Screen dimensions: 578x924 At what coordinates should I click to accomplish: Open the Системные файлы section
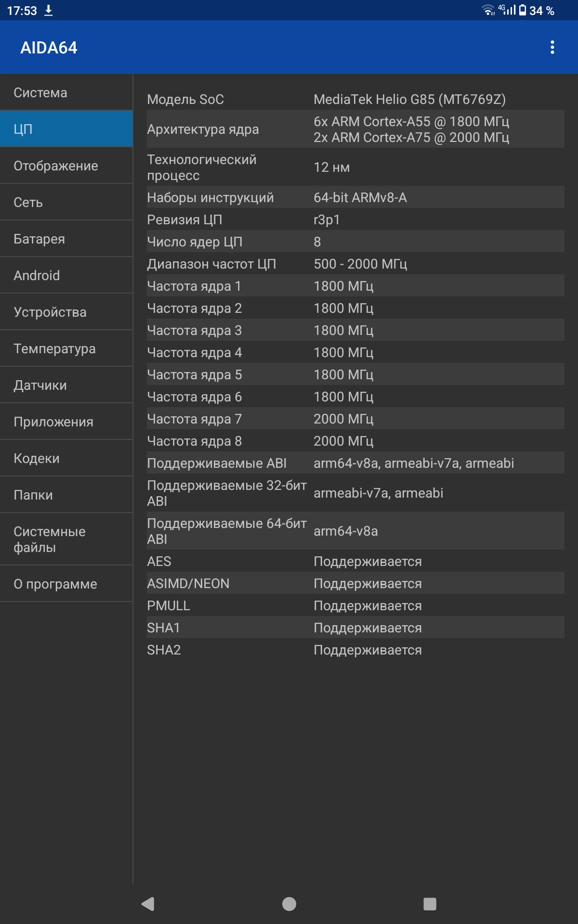(66, 539)
